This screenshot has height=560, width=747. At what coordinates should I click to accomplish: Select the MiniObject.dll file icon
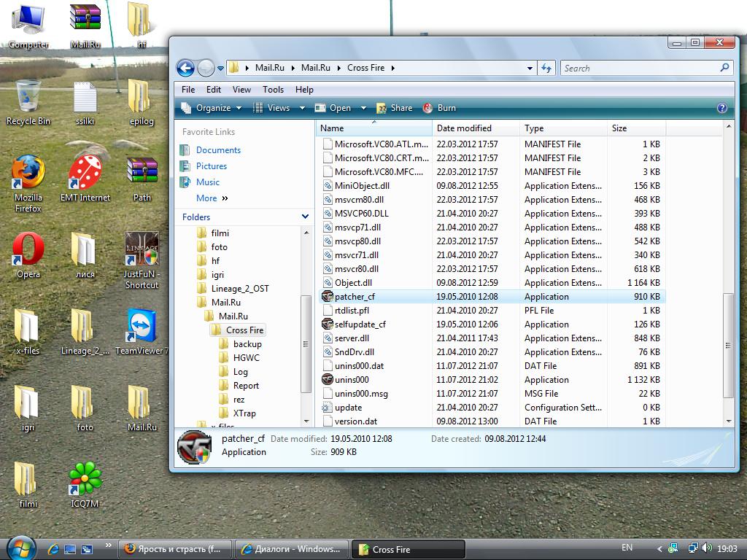327,186
